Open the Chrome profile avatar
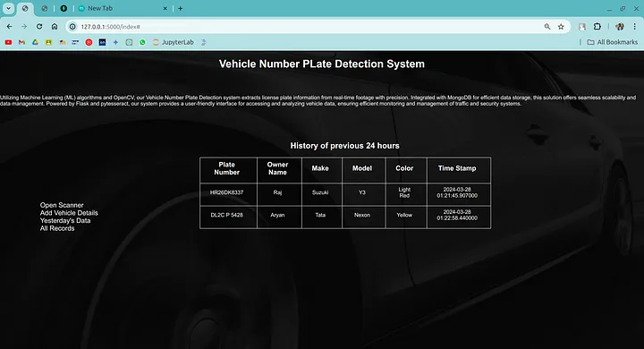The image size is (644, 349). pos(620,26)
